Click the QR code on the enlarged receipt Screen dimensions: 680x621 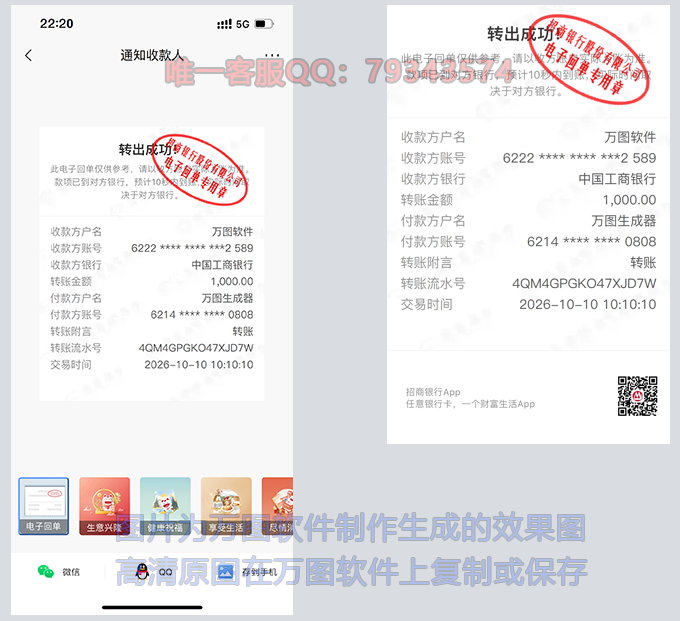[x=637, y=396]
